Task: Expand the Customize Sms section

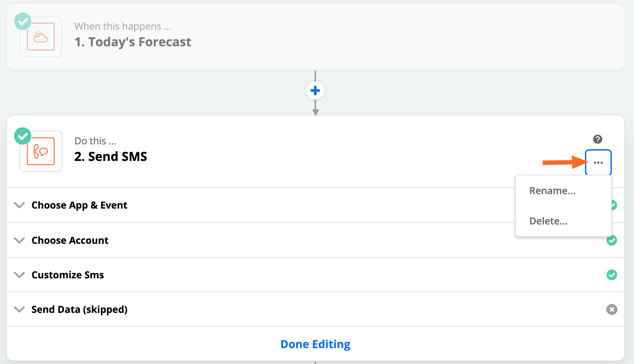Action: click(x=19, y=275)
